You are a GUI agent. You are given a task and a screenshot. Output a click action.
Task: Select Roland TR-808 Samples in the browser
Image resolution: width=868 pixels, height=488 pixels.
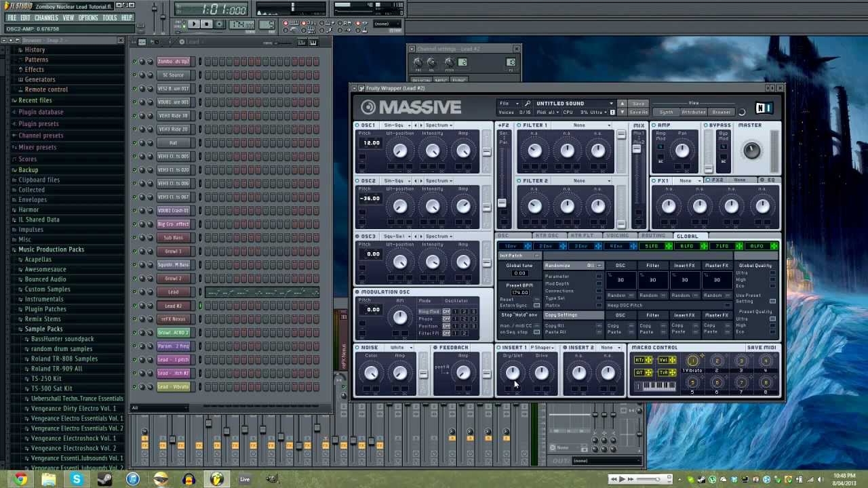(x=64, y=359)
